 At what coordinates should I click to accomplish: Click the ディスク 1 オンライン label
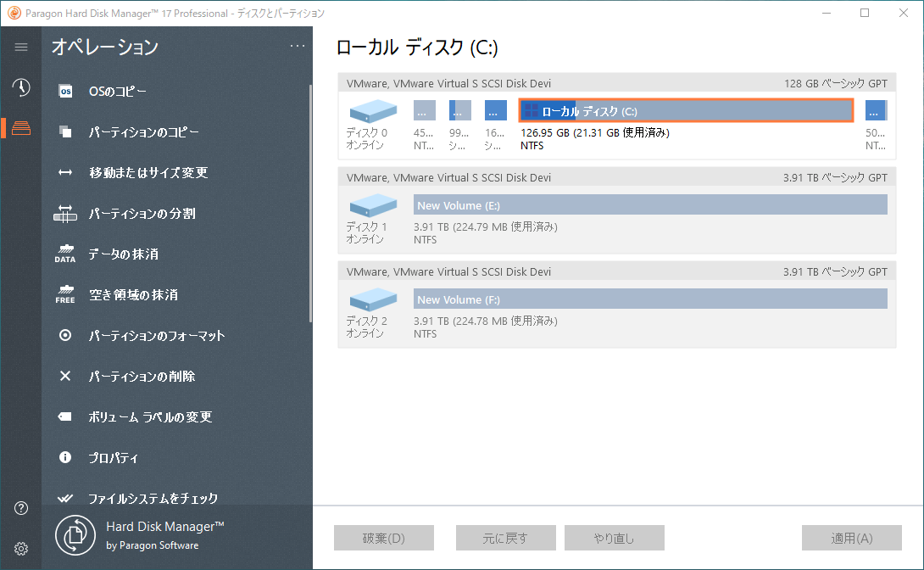[x=366, y=232]
